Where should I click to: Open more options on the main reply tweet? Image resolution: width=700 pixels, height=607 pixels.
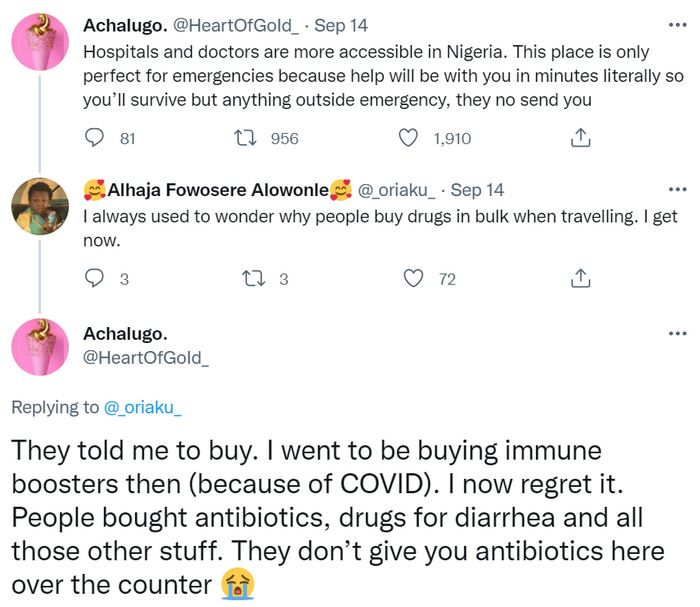(677, 333)
